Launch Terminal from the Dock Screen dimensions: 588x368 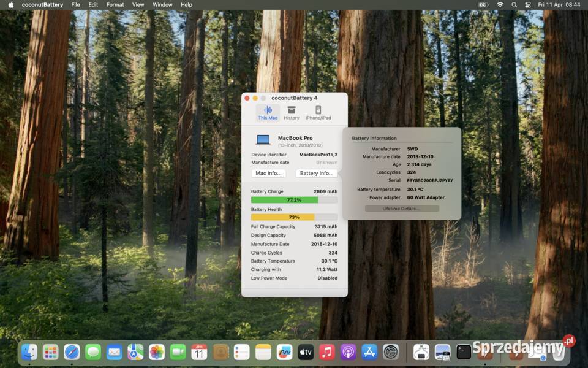(464, 352)
